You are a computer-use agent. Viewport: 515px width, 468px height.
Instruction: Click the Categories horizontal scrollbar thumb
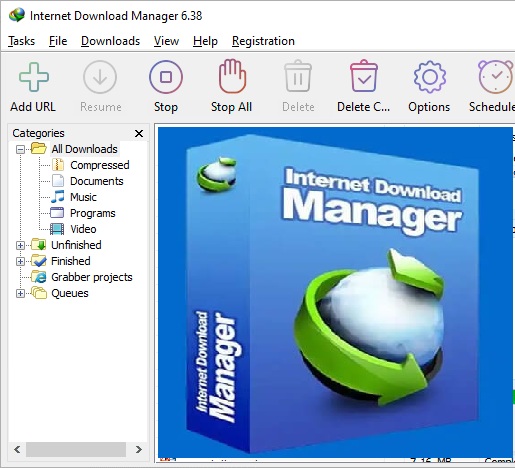(x=76, y=449)
